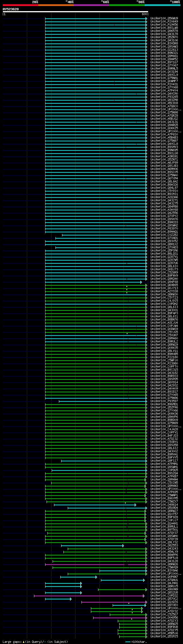Click the Large gaps legend text
This screenshot has width=183, height=644.
click(35, 642)
